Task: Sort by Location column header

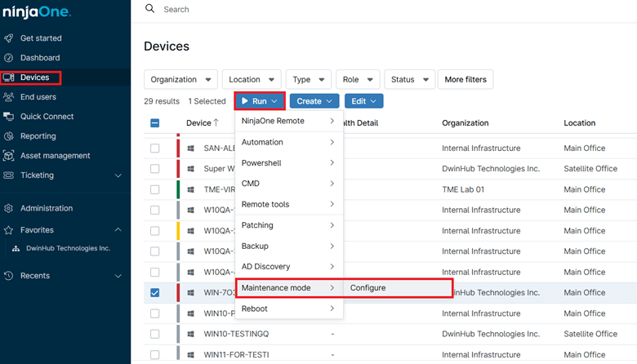Action: coord(580,123)
